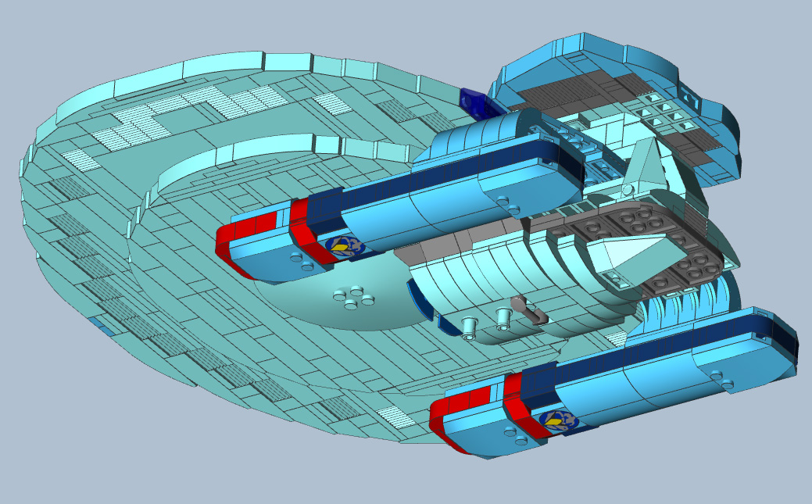This screenshot has height=504, width=812.
Task: Click the leftmost peg under the hull
Action: pyautogui.click(x=468, y=328)
